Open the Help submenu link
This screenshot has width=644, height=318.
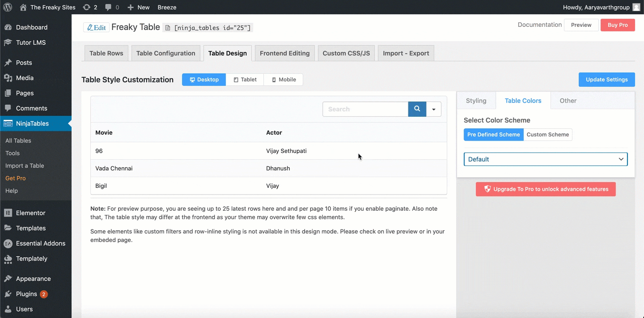tap(12, 191)
